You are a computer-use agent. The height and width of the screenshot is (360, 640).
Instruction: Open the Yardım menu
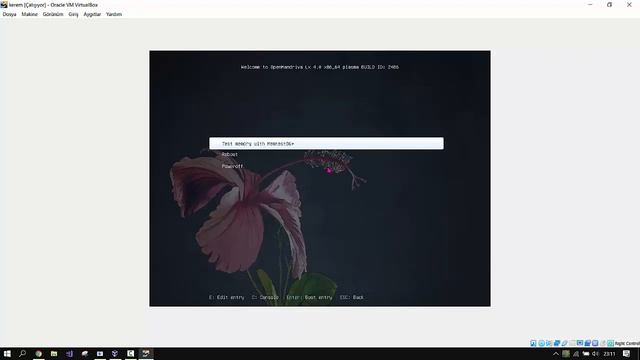(114, 14)
